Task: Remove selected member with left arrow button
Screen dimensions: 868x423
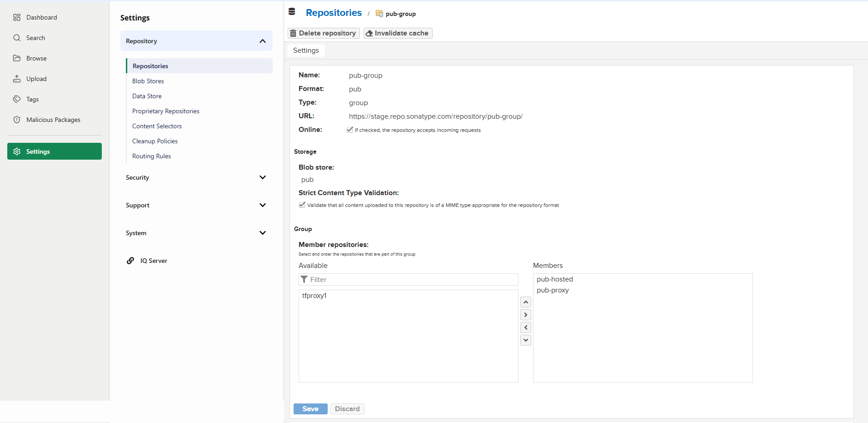Action: point(526,327)
